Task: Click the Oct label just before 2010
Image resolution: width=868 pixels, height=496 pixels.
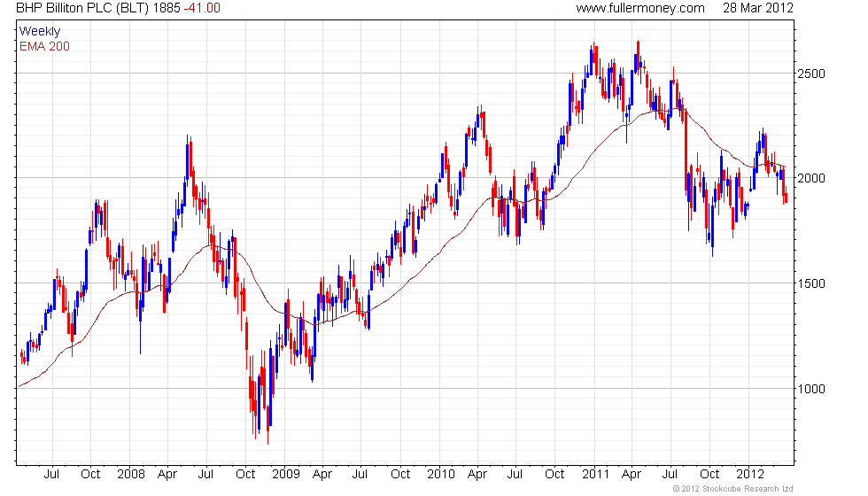Action: pos(400,475)
